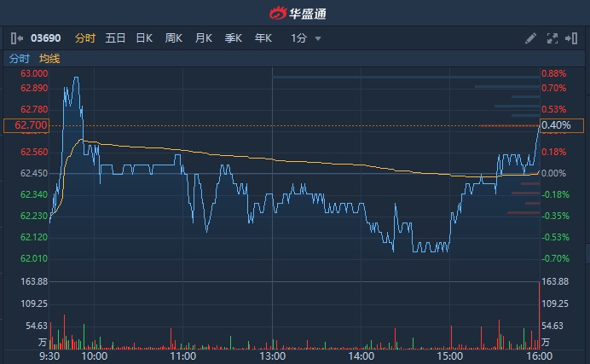This screenshot has width=590, height=364.
Task: Click the 13:00 time axis marker
Action: [x=272, y=356]
